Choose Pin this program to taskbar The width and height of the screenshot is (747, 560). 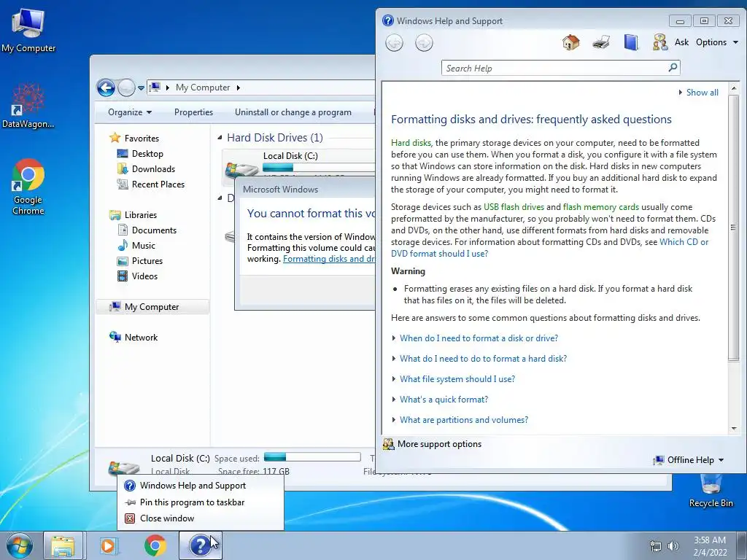coord(201,502)
